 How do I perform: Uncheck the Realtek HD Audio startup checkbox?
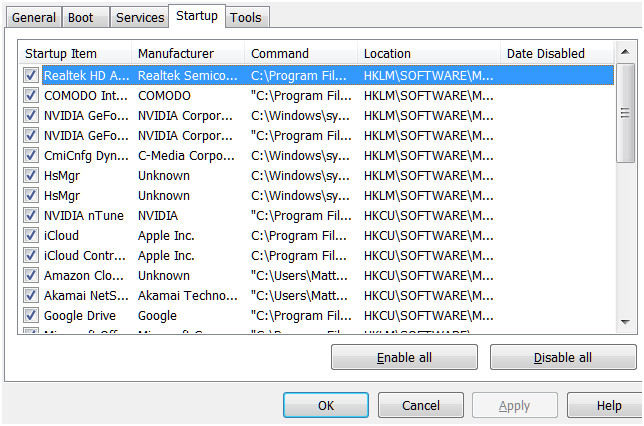point(31,75)
